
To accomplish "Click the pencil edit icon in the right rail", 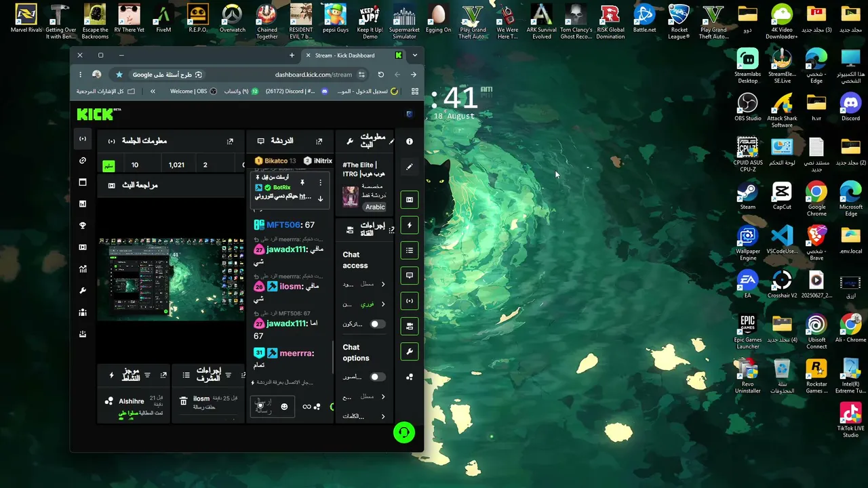I will [x=410, y=167].
